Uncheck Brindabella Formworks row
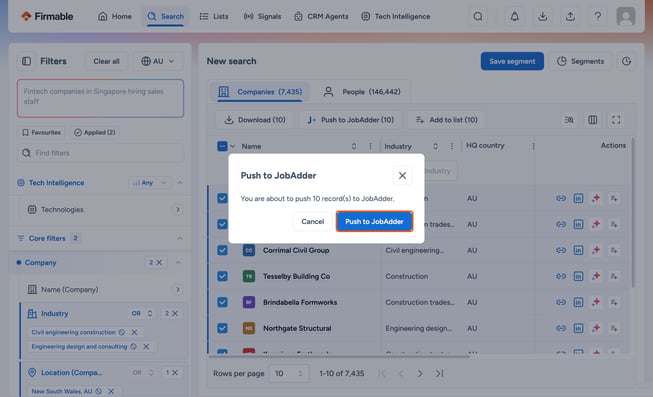The width and height of the screenshot is (653, 397). point(222,302)
